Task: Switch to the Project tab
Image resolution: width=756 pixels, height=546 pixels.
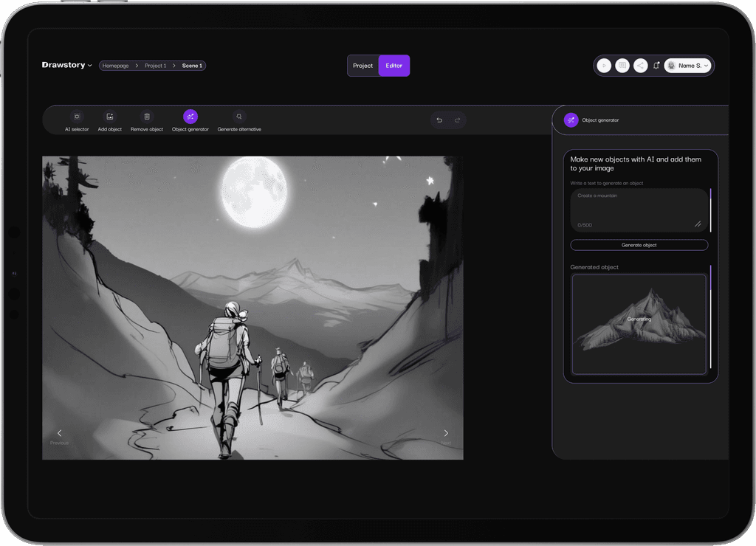Action: point(362,65)
